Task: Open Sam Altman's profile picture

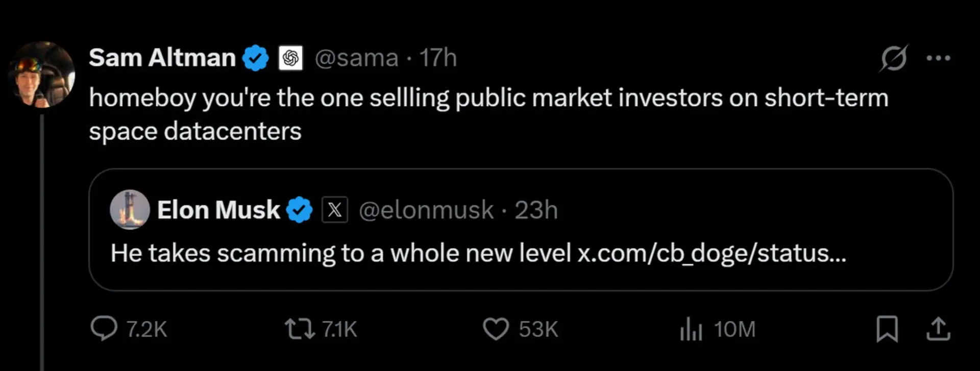Action: 42,75
